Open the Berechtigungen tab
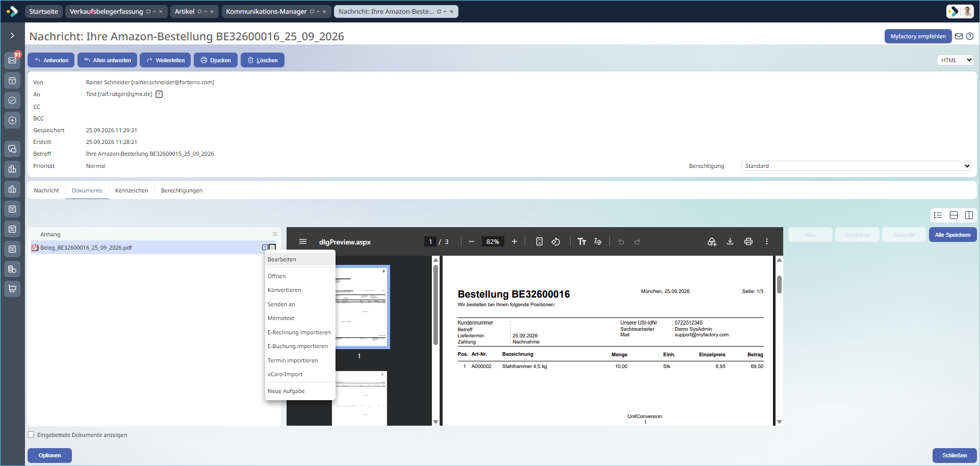This screenshot has width=980, height=466. [182, 190]
